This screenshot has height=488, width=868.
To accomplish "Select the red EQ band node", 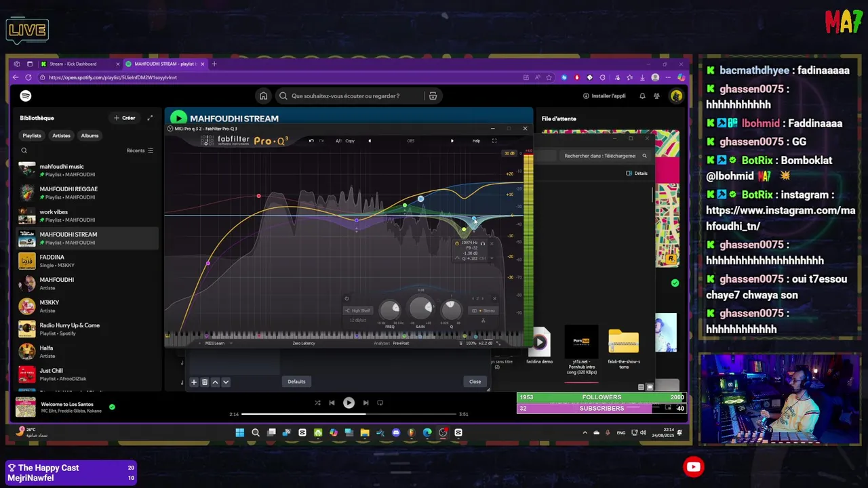I will (258, 197).
